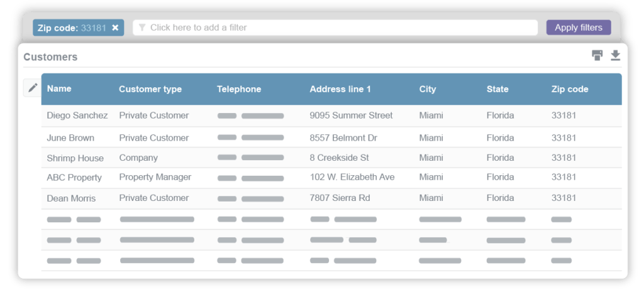
Task: Focus the 'Click here to add a filter' field
Action: (x=335, y=28)
